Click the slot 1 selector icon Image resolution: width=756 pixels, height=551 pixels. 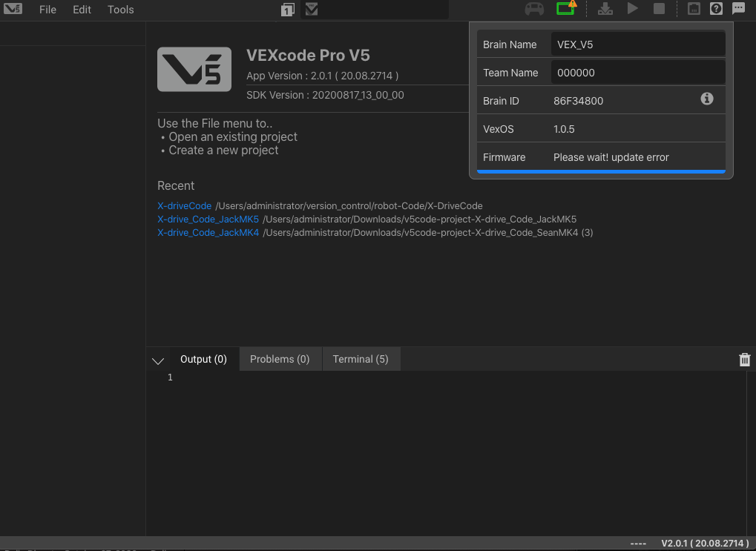pyautogui.click(x=287, y=10)
